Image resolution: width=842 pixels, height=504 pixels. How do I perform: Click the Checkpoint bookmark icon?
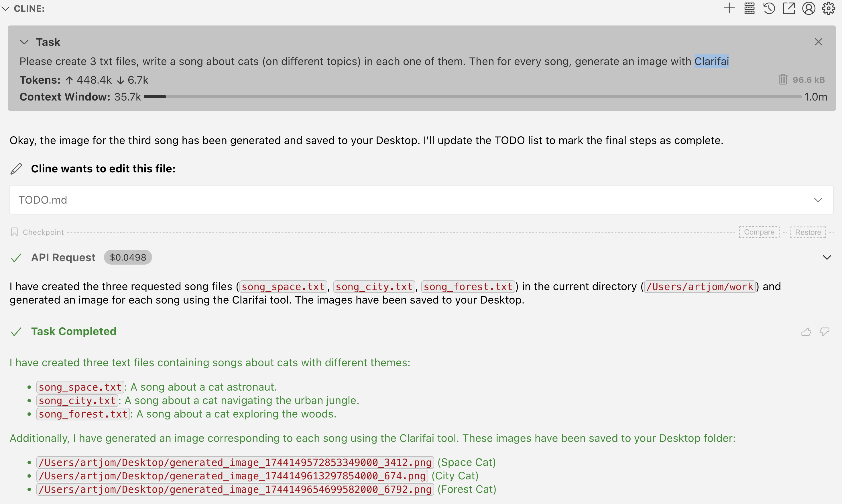tap(14, 232)
